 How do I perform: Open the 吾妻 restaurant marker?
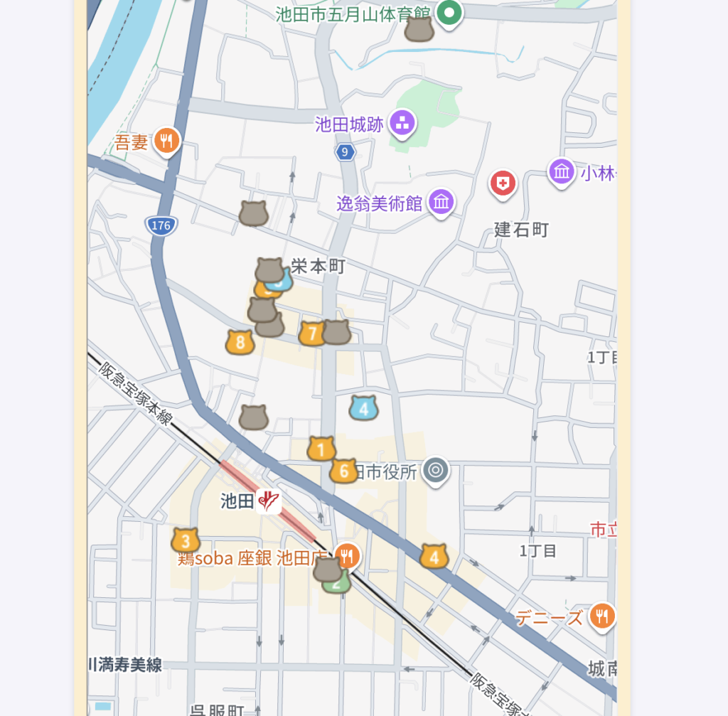(x=166, y=140)
